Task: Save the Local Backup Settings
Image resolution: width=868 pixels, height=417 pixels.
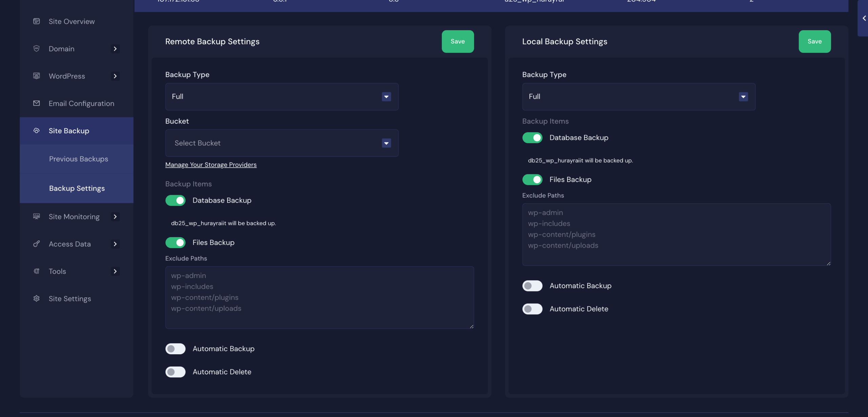Action: (x=814, y=41)
